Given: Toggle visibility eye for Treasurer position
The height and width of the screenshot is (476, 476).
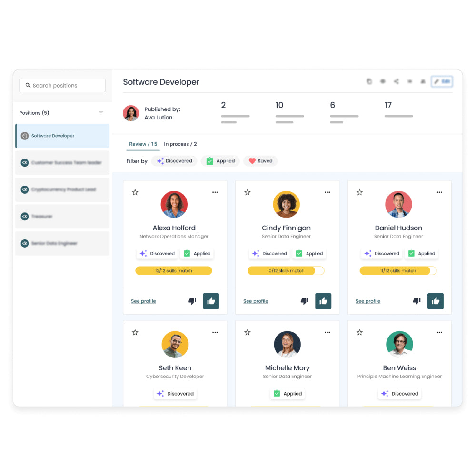Looking at the screenshot, I should pos(25,217).
